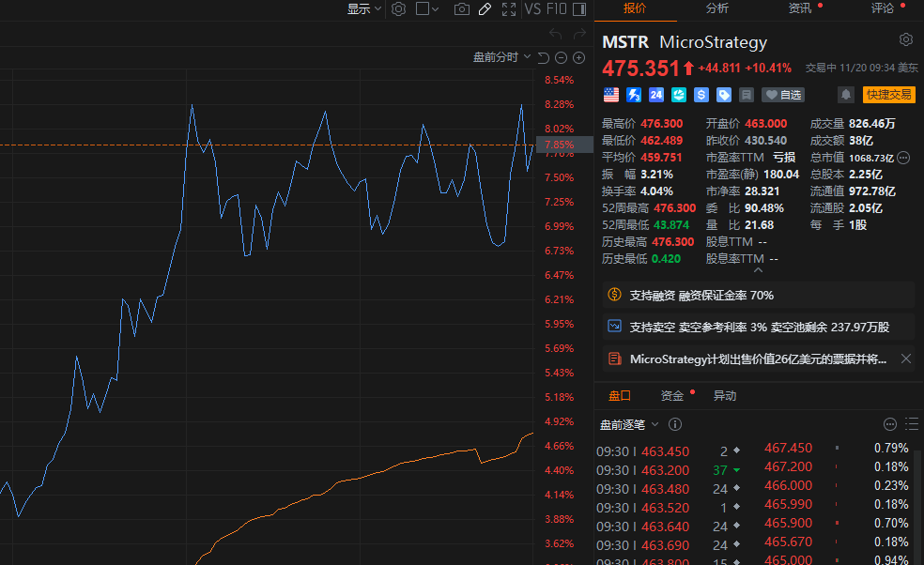This screenshot has width=924, height=565.
Task: Enter fullscreen chart mode
Action: point(509,8)
